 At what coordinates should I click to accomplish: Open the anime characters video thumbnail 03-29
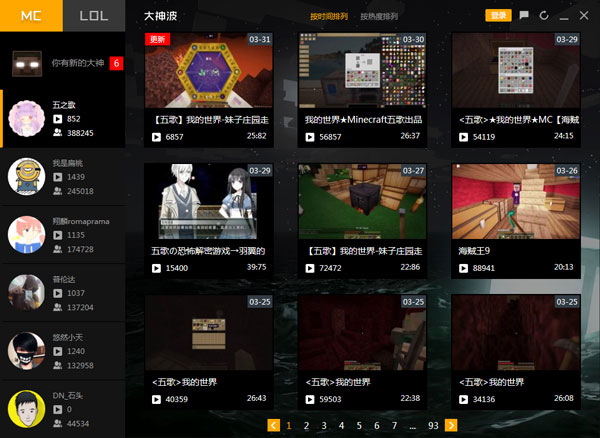coord(209,202)
